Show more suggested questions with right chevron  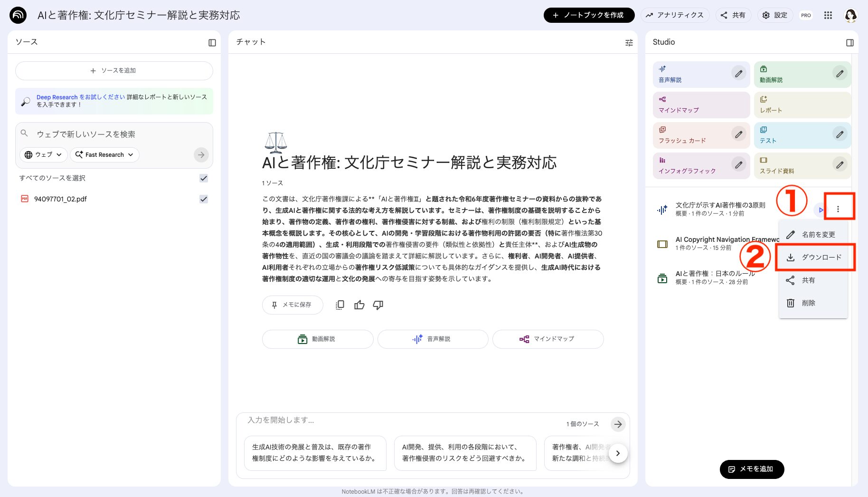(618, 453)
